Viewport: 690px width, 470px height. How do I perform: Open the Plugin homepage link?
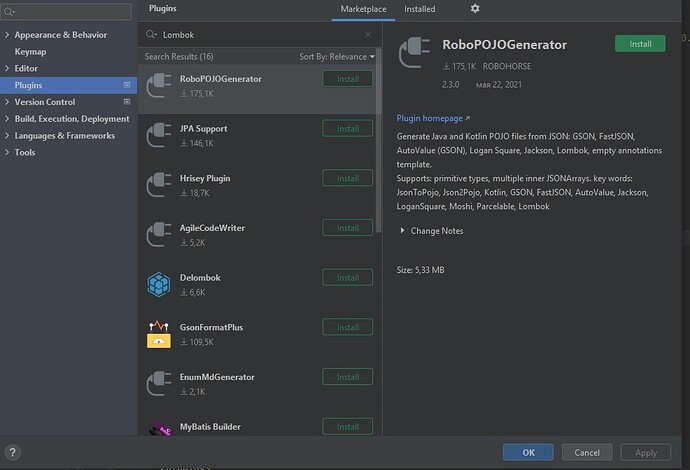pos(429,118)
